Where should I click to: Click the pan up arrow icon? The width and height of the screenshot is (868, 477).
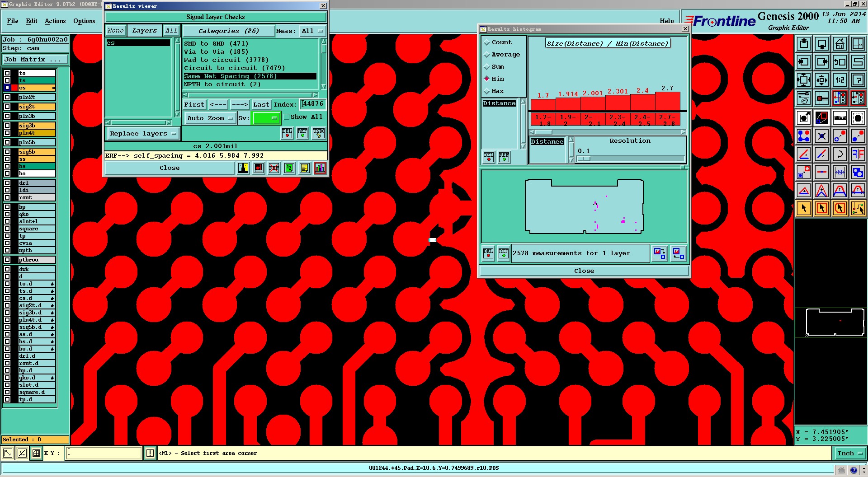[x=803, y=44]
